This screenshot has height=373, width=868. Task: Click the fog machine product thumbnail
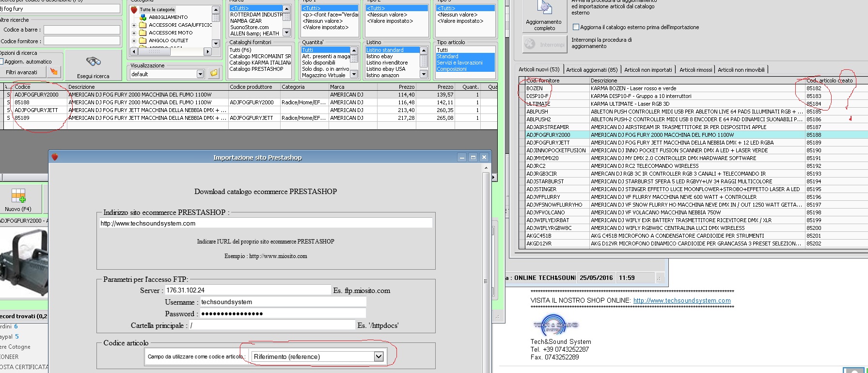pyautogui.click(x=24, y=262)
